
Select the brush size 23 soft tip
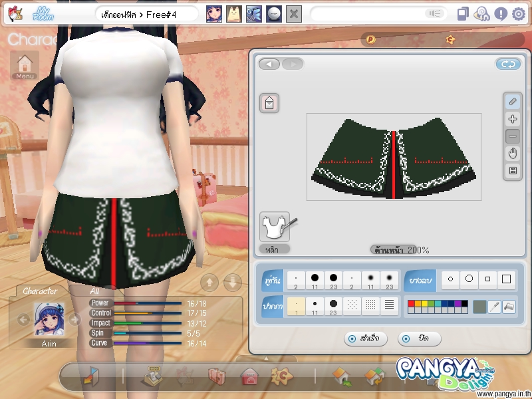pyautogui.click(x=389, y=280)
